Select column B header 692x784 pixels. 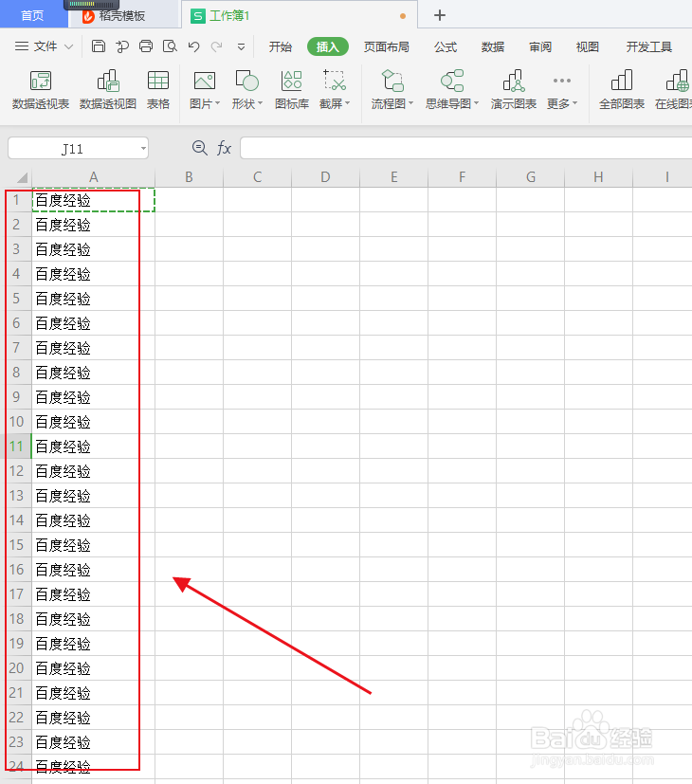(189, 177)
